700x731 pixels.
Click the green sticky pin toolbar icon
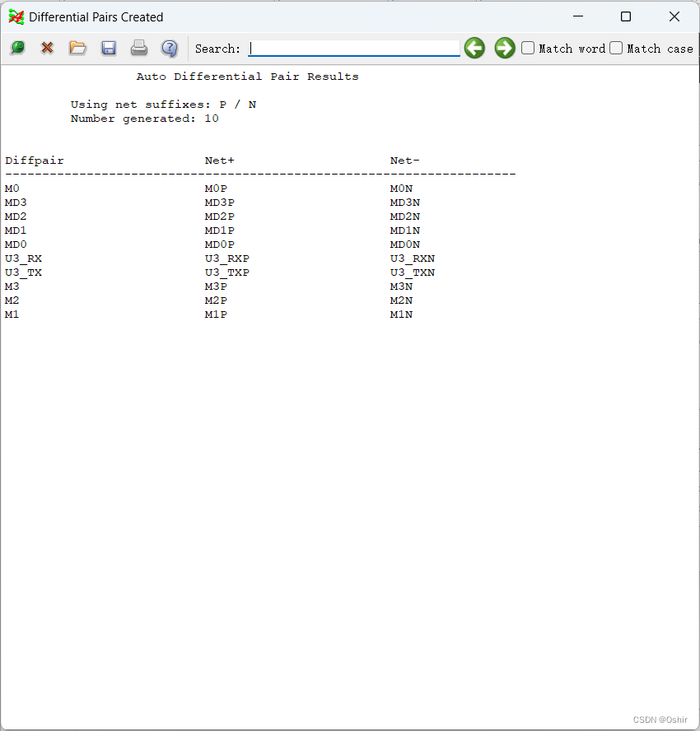16,49
